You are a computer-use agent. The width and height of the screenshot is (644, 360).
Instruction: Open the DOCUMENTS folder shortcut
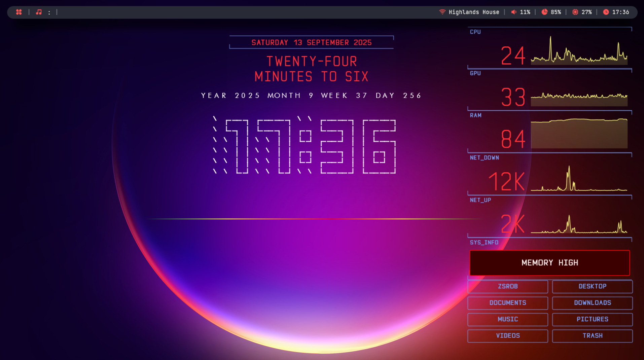(508, 303)
